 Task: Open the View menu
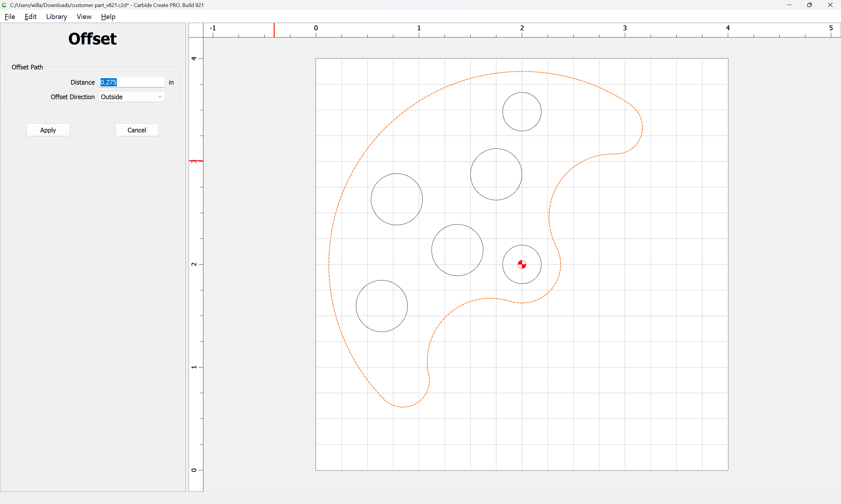(x=84, y=17)
